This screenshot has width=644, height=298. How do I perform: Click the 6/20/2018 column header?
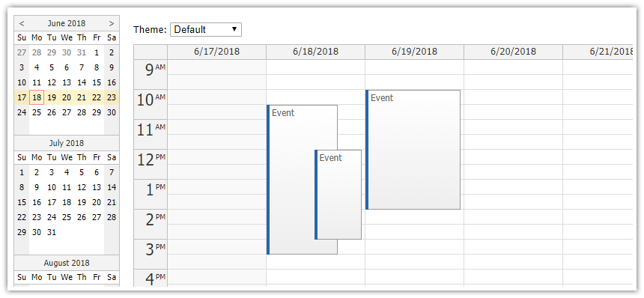[x=514, y=52]
